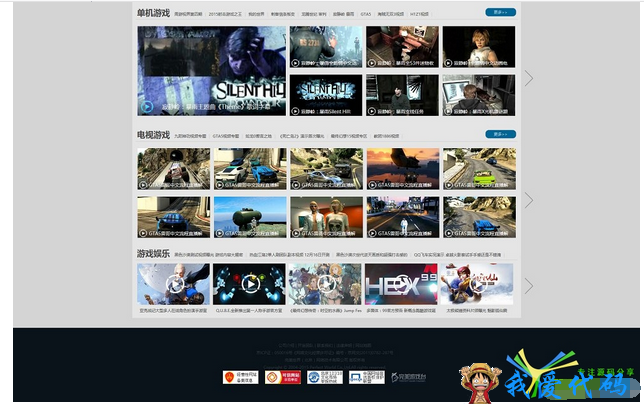Click orange 可信网站 footer badge
This screenshot has width=644, height=409.
(x=283, y=377)
